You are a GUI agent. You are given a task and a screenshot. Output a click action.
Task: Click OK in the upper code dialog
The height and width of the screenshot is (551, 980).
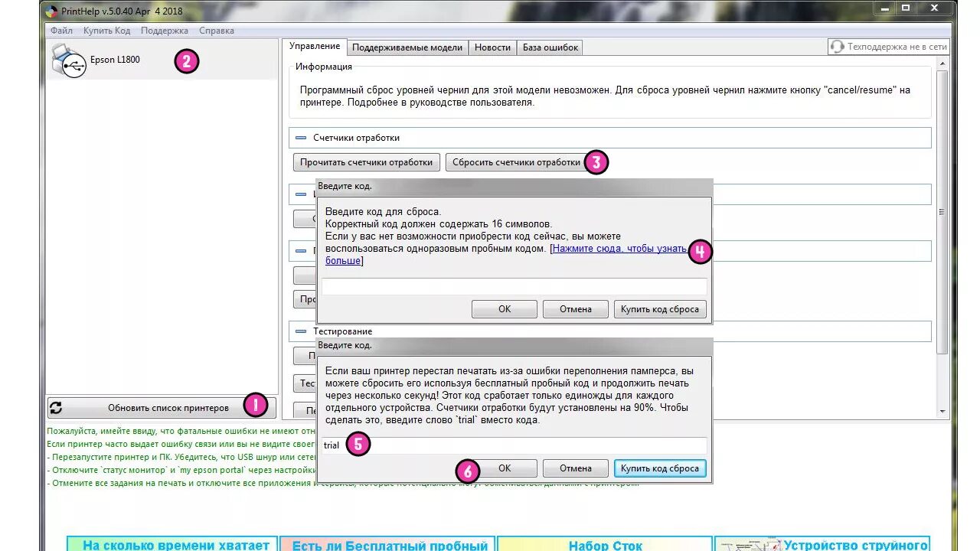[505, 309]
